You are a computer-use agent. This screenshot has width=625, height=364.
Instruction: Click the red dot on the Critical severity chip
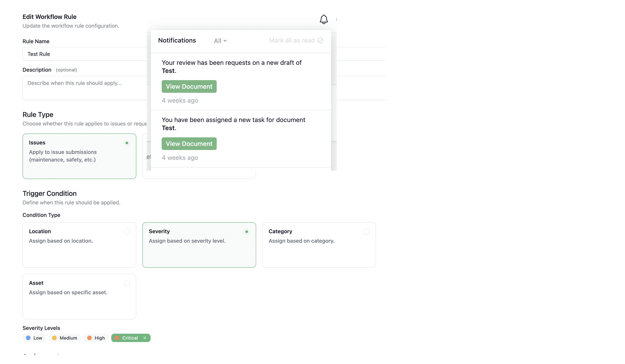(117, 338)
